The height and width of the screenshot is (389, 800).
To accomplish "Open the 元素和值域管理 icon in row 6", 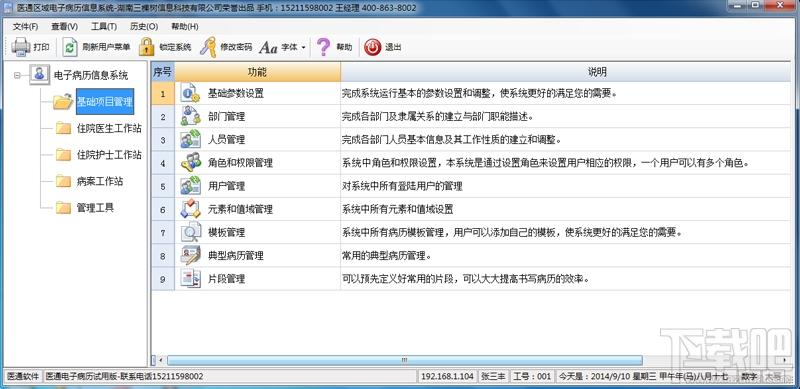I will 190,209.
